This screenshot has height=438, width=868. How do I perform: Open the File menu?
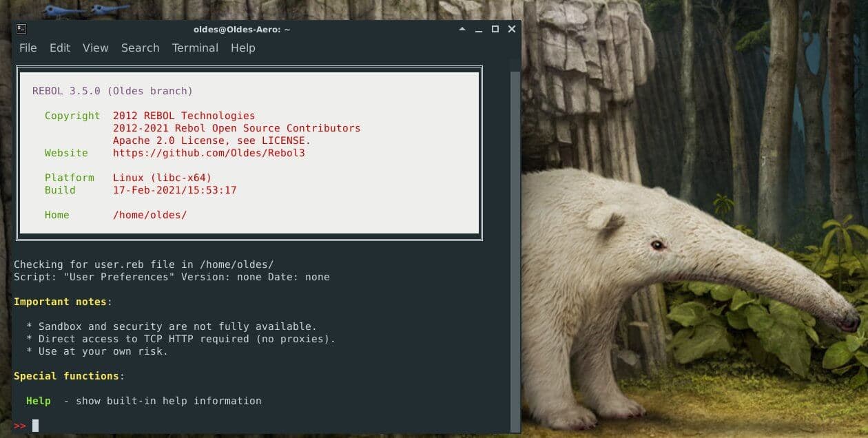28,48
